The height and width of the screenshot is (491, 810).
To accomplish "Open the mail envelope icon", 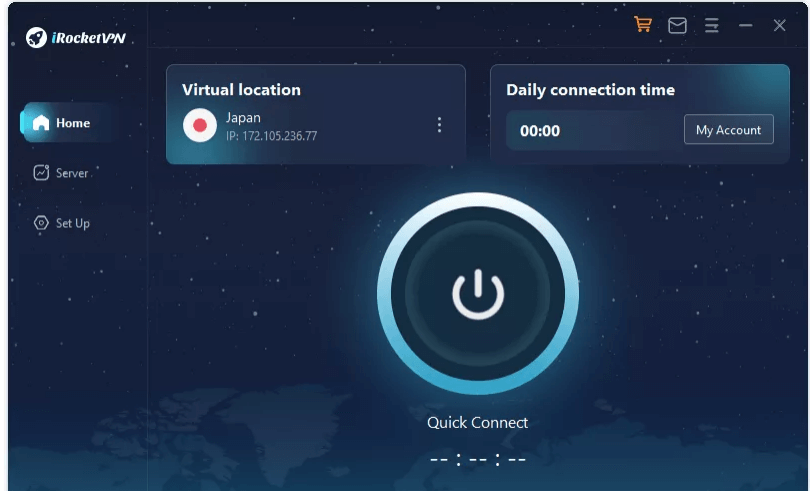I will point(677,25).
